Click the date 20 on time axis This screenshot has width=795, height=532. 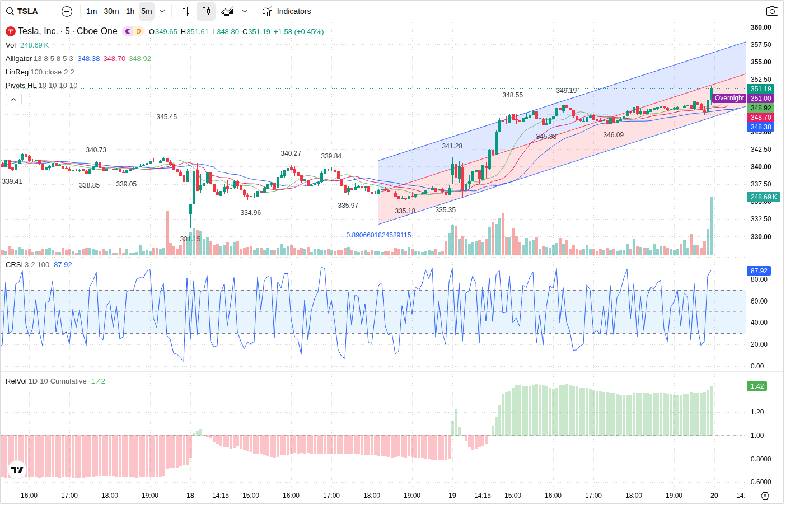pyautogui.click(x=714, y=496)
